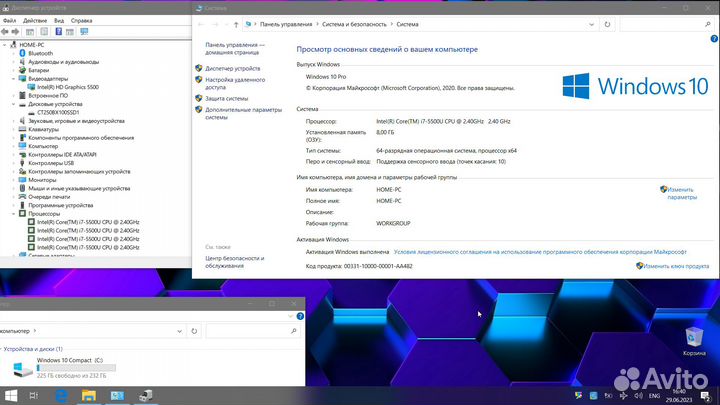Click the blue help icon in Система window
This screenshot has height=405, width=720.
pos(714,39)
